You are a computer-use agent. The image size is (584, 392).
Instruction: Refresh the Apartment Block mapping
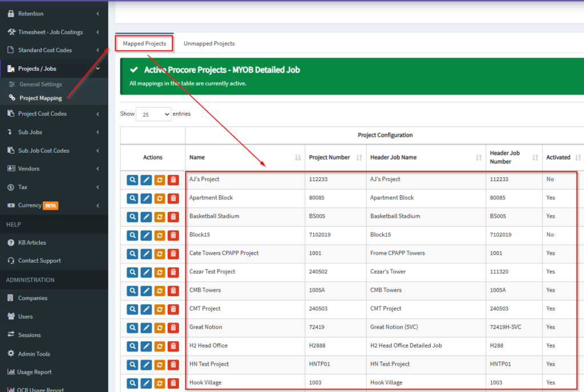click(160, 199)
